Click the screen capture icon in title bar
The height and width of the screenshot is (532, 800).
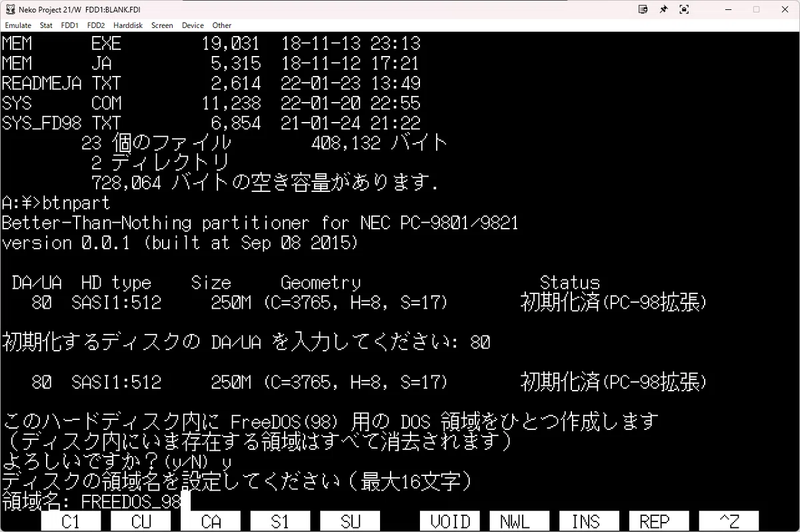coord(684,9)
